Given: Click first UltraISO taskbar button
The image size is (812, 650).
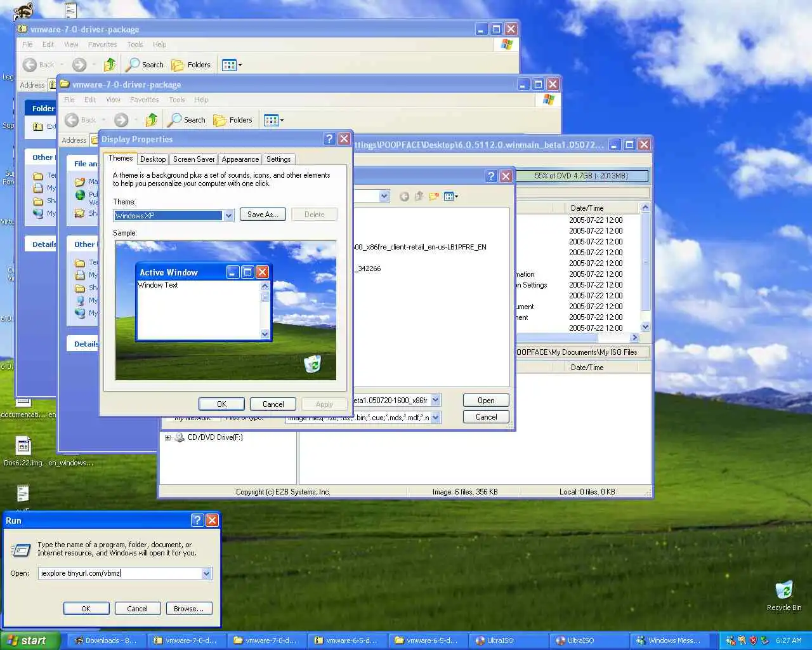Looking at the screenshot, I should click(509, 640).
